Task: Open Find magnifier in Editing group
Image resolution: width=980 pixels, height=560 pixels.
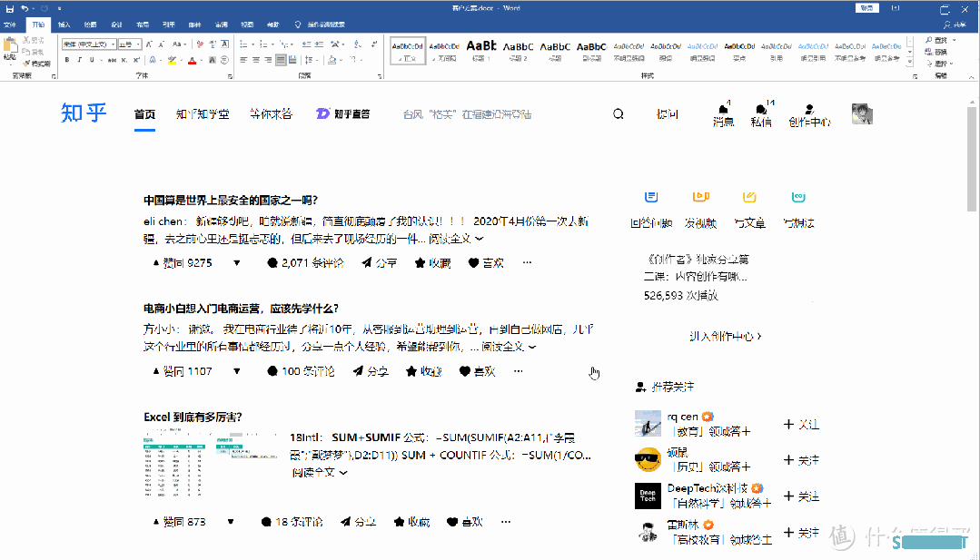Action: pyautogui.click(x=936, y=40)
